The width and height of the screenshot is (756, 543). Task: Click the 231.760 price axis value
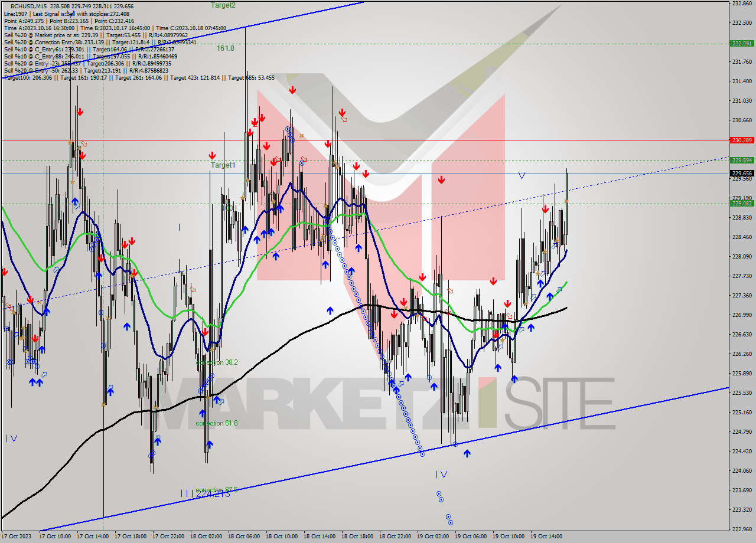[x=742, y=61]
